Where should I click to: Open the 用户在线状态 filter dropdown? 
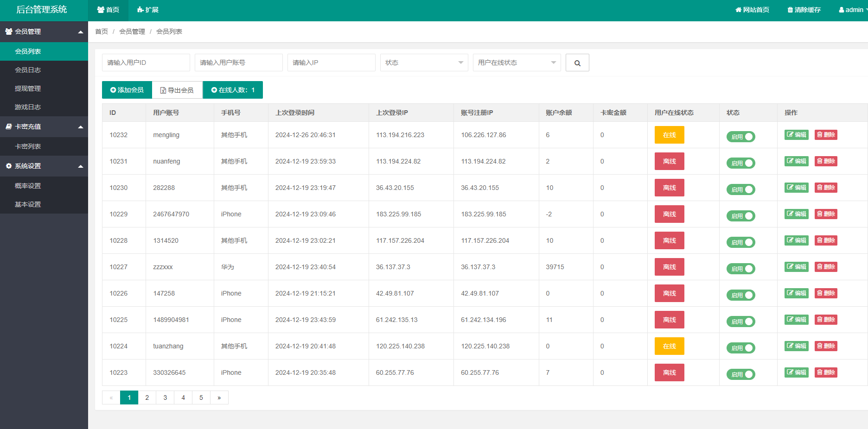[517, 63]
